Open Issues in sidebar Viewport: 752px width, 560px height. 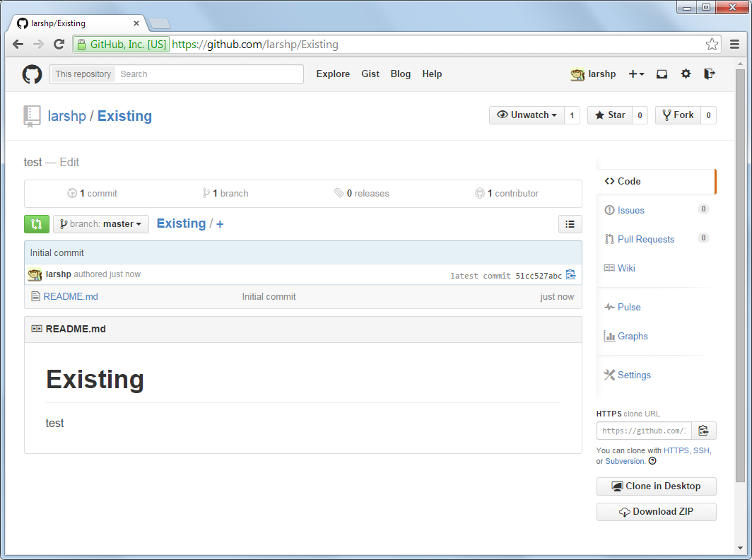[630, 210]
